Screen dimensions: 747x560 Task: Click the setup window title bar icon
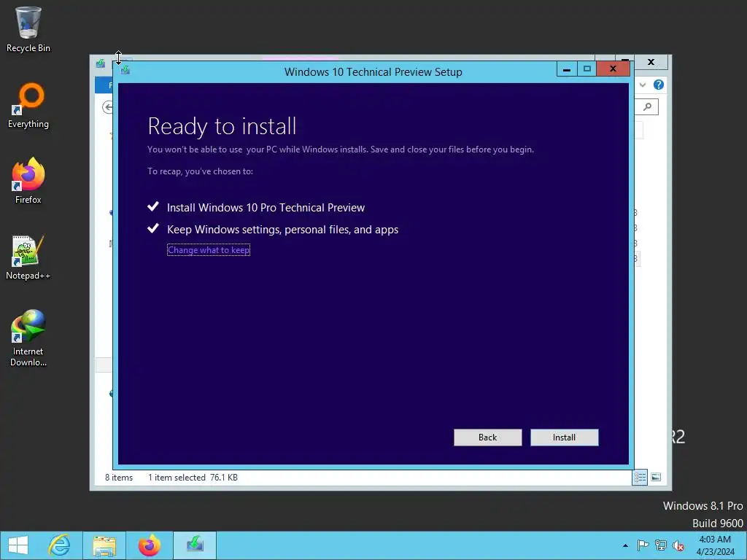click(x=125, y=70)
